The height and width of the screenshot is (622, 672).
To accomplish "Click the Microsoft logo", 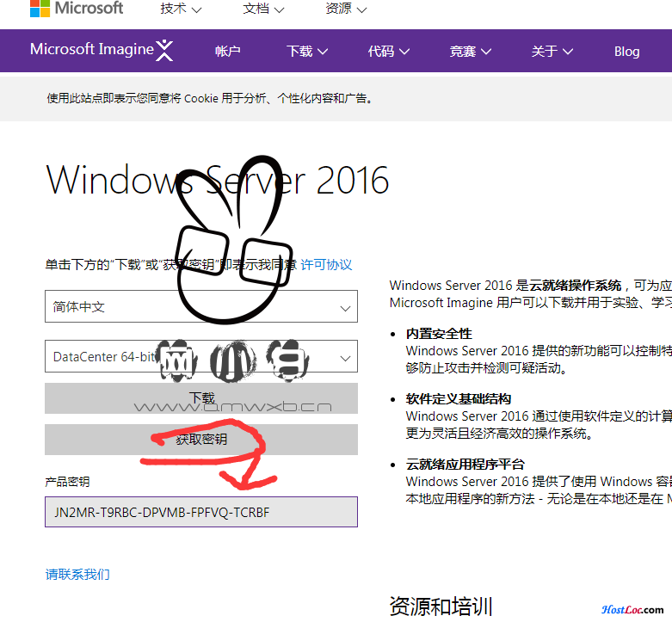I will pos(77,8).
